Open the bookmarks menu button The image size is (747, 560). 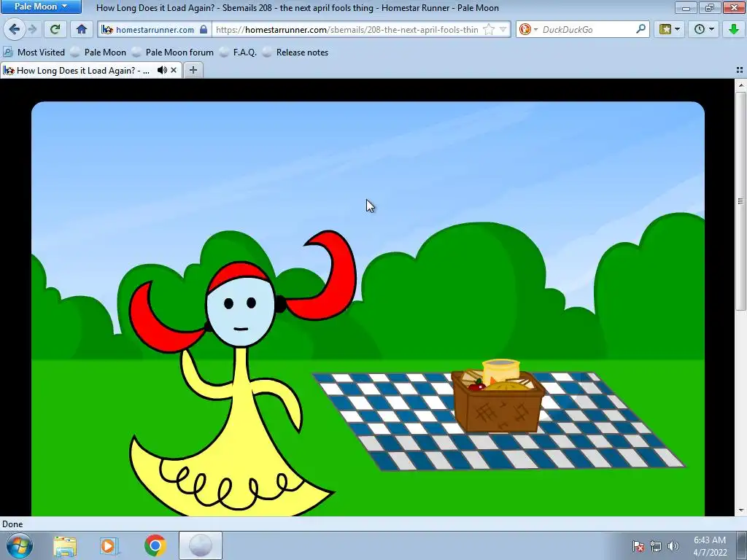[x=669, y=29]
